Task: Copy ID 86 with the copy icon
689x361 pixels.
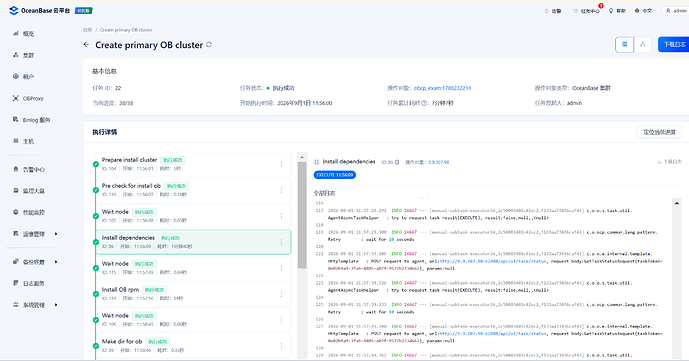Action: pos(397,162)
